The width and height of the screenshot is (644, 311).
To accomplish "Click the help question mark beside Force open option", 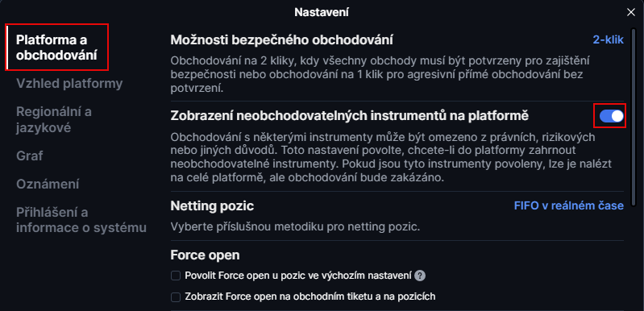I will (419, 276).
